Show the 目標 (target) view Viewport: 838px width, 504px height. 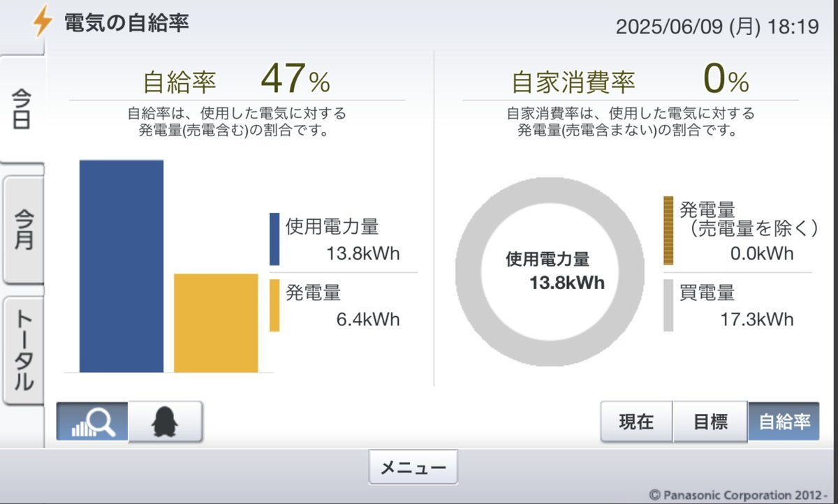(x=710, y=422)
